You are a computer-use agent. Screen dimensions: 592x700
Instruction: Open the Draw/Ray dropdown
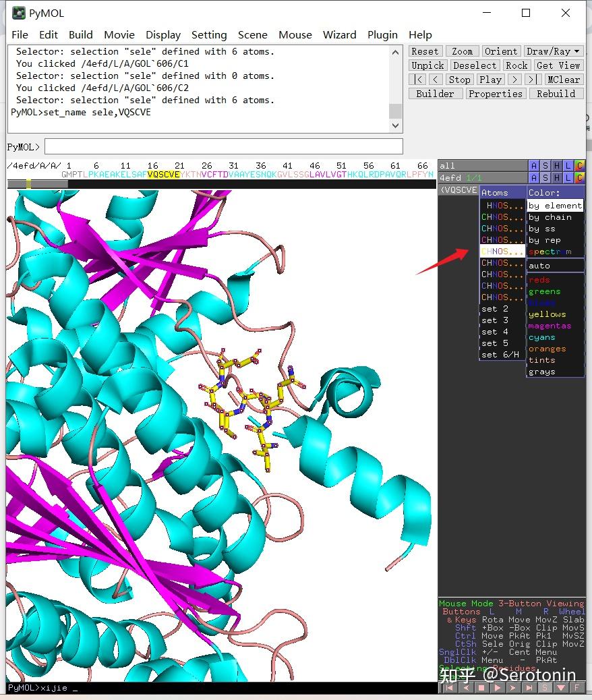[554, 51]
